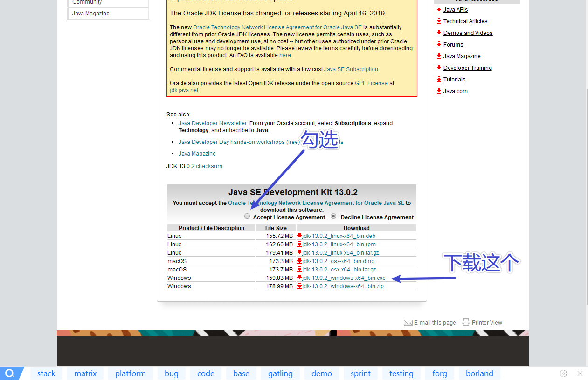Select the 'testing' tag in bottom bar
Screen dimensions: 588x380
tap(401, 373)
